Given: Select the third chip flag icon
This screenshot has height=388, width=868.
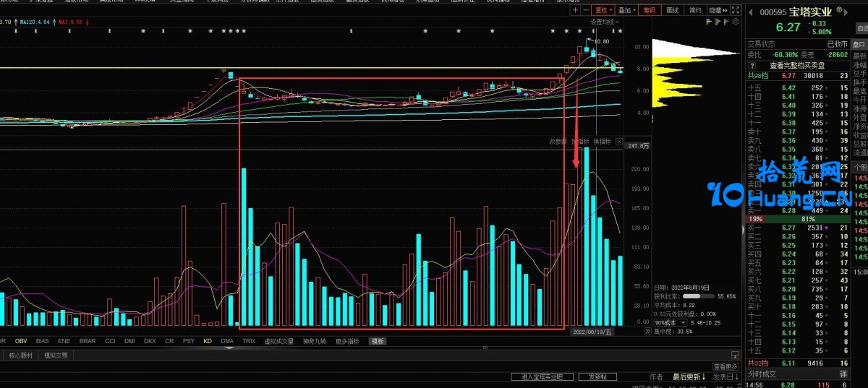Looking at the screenshot, I should (x=726, y=22).
